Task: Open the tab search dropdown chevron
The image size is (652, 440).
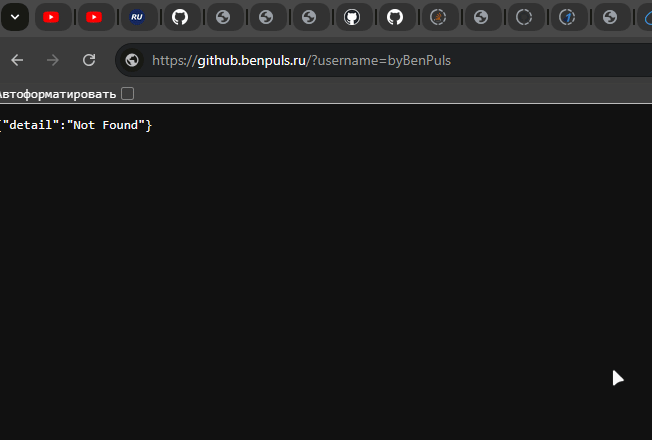Action: pyautogui.click(x=15, y=17)
